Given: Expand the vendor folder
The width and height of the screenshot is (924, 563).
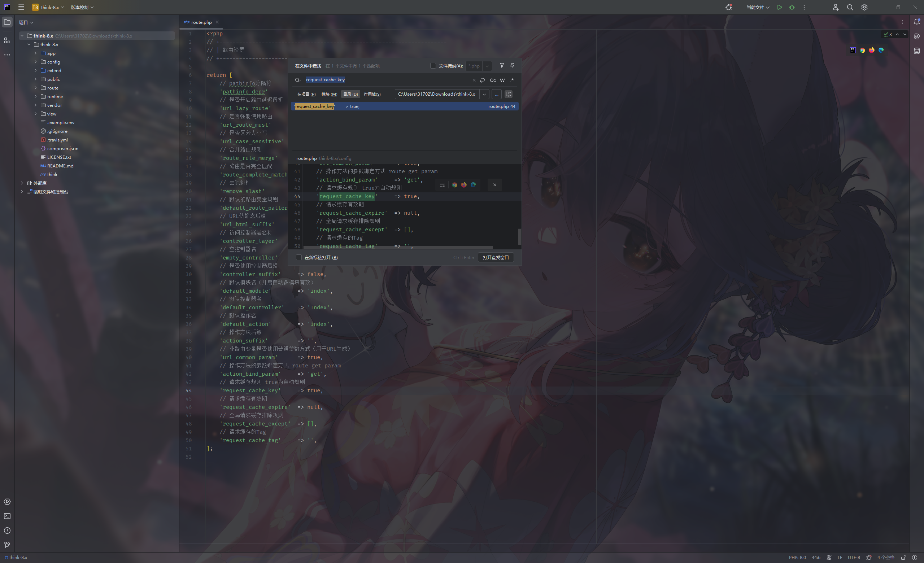Looking at the screenshot, I should tap(36, 105).
